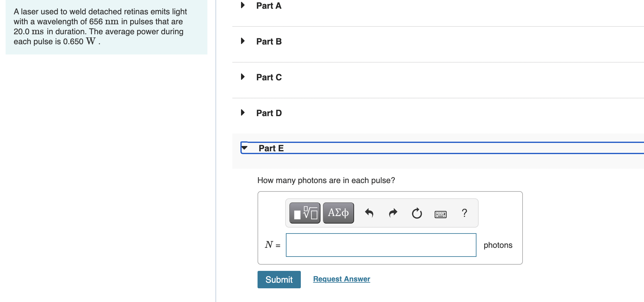Open the Greek symbols ΑΣφ palette
Viewport: 644px width, 302px height.
(x=338, y=213)
